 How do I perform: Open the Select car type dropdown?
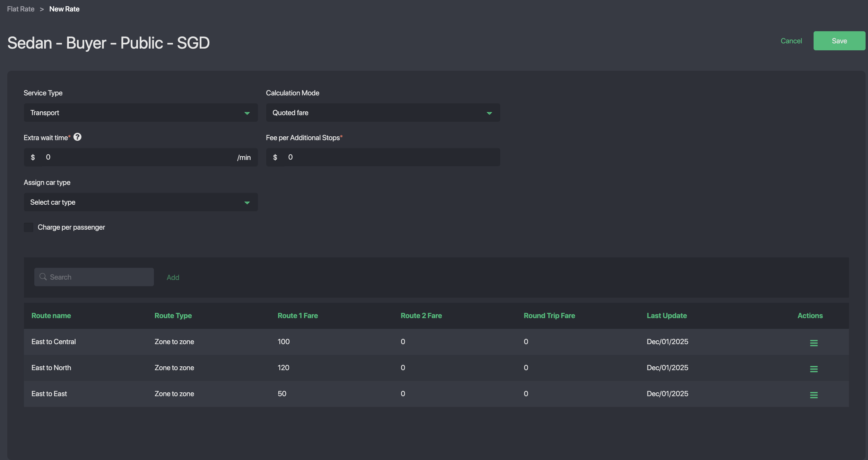click(x=140, y=202)
